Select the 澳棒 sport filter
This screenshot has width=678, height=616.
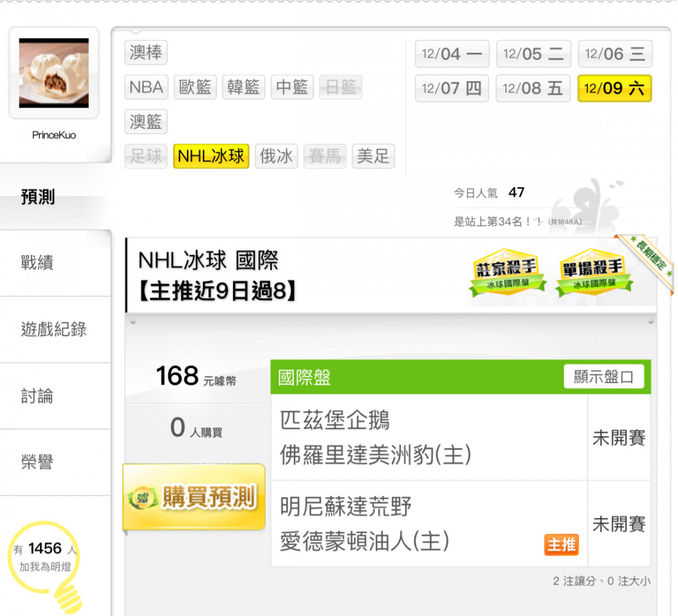coord(146,52)
